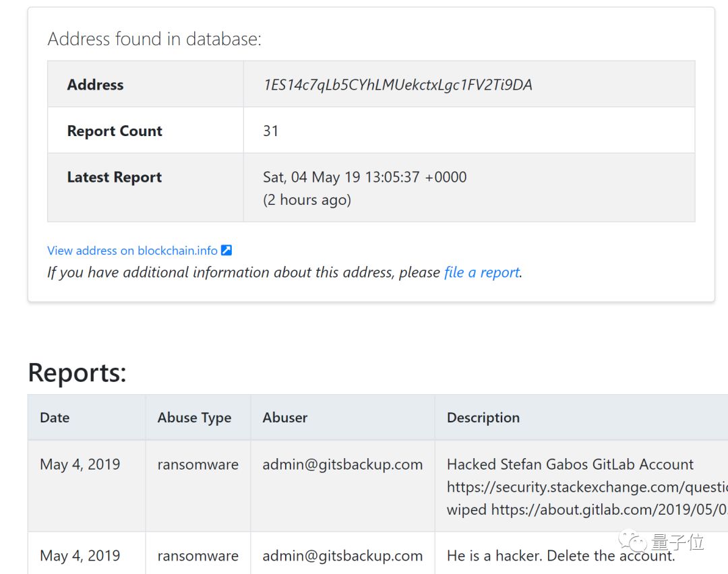Follow the 'file a report' link
The width and height of the screenshot is (728, 574).
tap(481, 272)
